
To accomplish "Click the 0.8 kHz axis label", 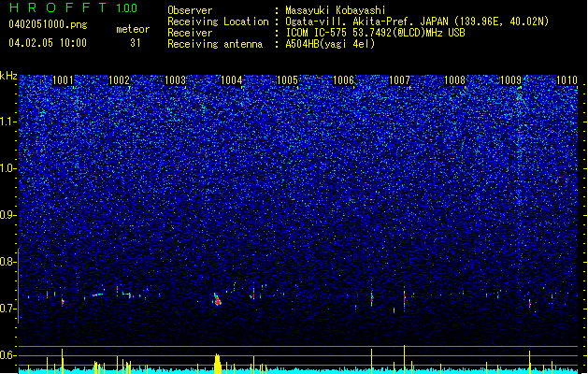I will 8,262.
